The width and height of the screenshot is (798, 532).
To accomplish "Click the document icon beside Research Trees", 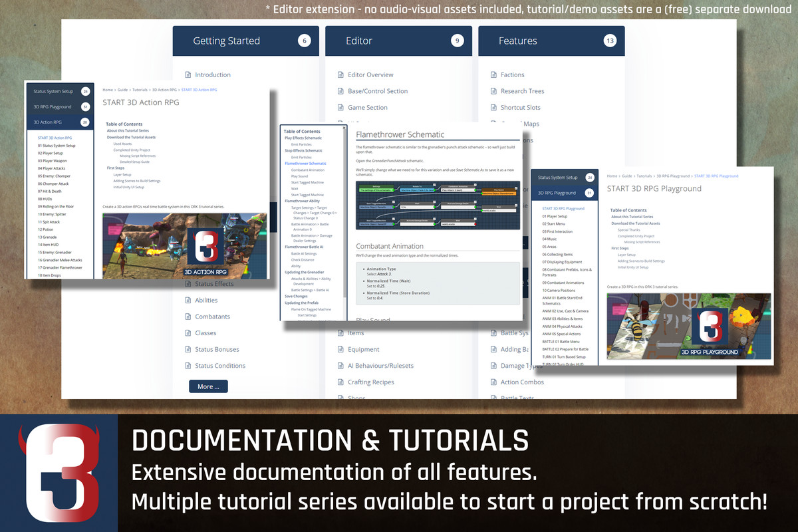I will [x=493, y=91].
